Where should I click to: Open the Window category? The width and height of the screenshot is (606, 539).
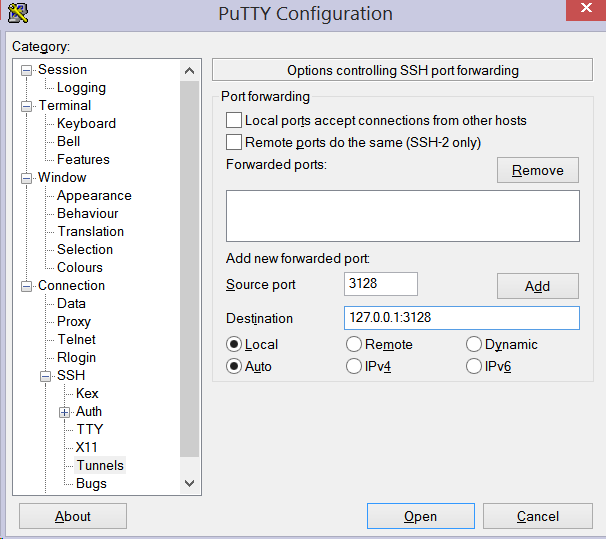pos(62,177)
